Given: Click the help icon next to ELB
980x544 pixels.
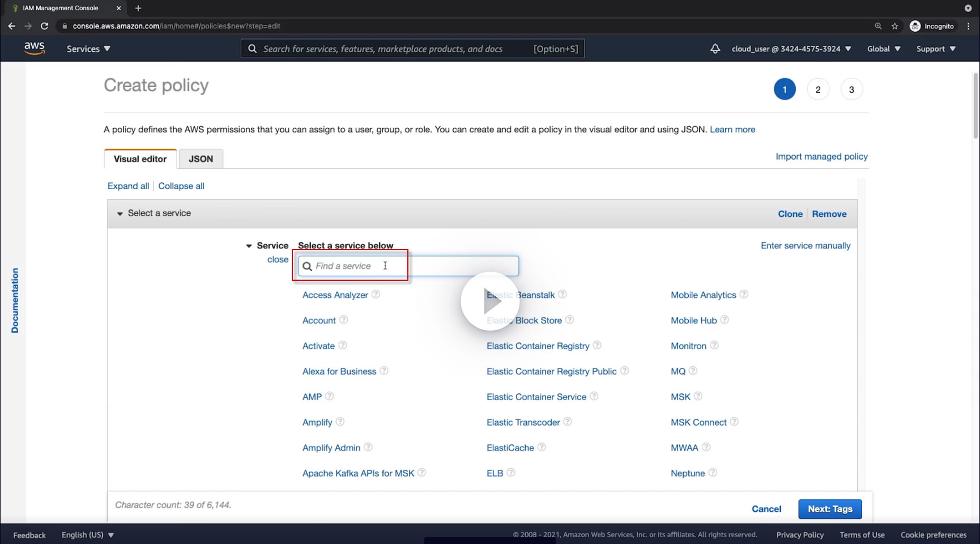Looking at the screenshot, I should [x=510, y=473].
